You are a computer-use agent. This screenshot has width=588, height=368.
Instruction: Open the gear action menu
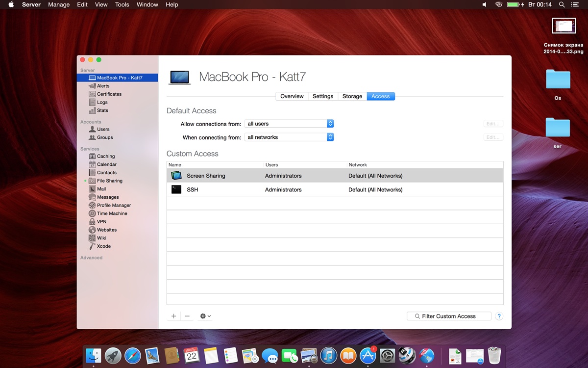click(x=205, y=316)
